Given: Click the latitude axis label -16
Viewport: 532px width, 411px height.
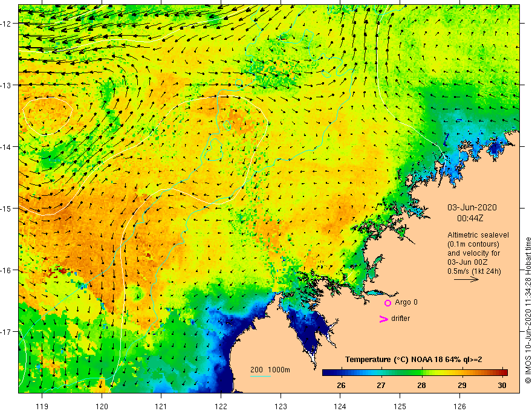Looking at the screenshot, I should tap(6, 270).
